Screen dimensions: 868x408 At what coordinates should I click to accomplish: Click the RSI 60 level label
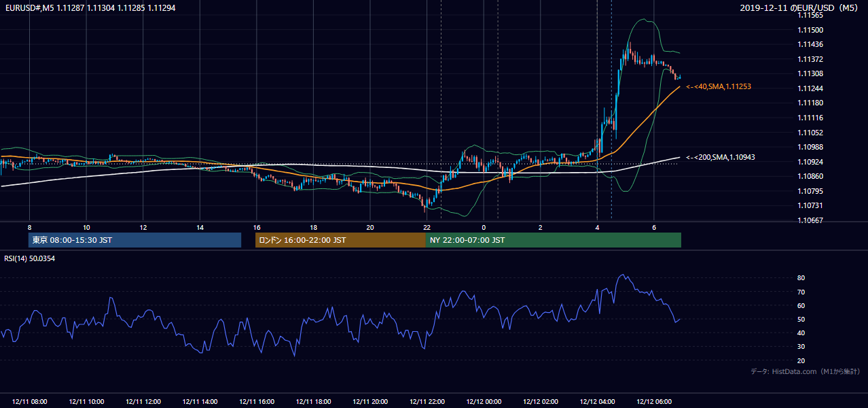801,305
